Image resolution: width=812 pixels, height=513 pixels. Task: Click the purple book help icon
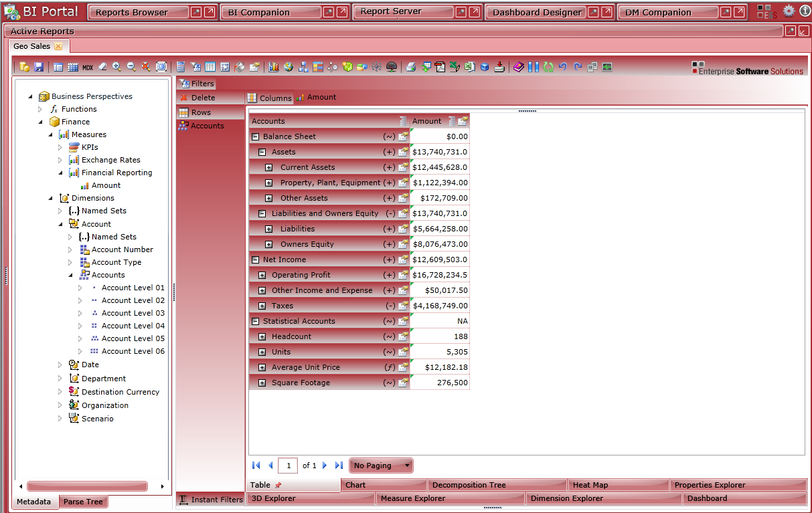(519, 67)
